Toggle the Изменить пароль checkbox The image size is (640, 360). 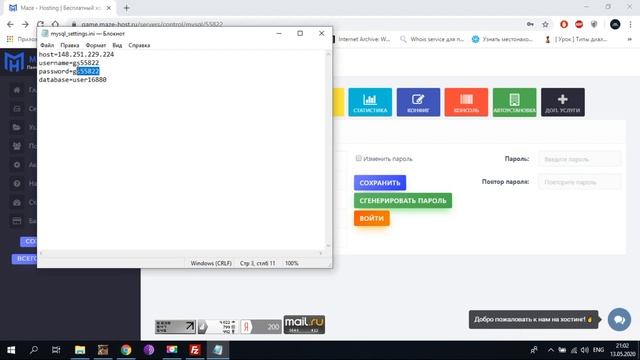(358, 158)
